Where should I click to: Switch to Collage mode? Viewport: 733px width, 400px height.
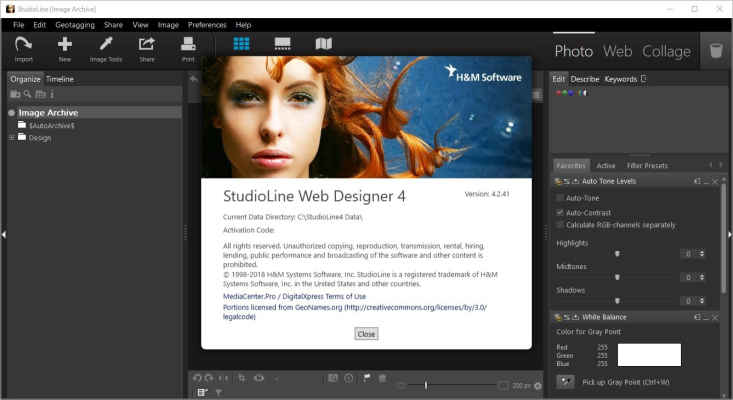pyautogui.click(x=666, y=51)
